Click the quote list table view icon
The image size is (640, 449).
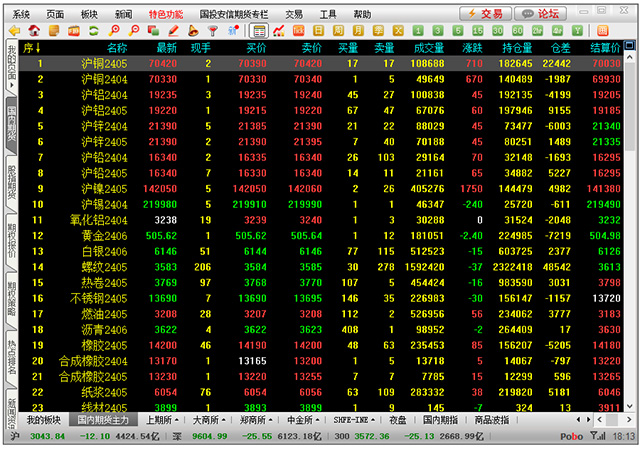click(x=258, y=31)
